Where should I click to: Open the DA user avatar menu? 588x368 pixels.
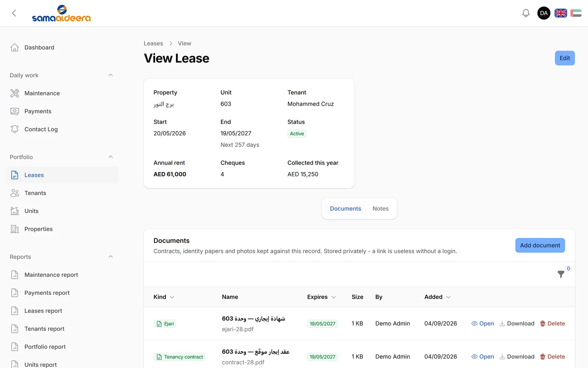click(x=544, y=13)
